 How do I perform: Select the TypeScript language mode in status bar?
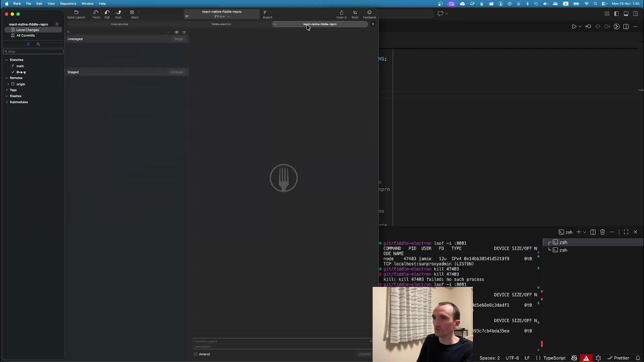[x=554, y=358]
